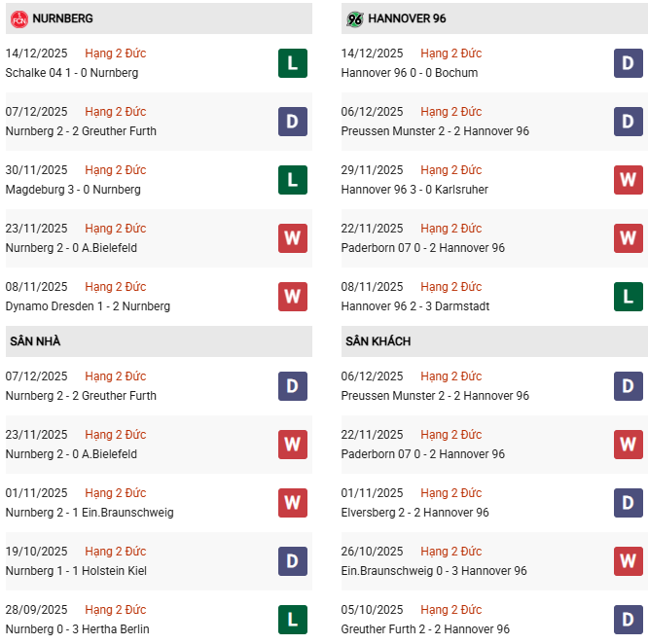Click W badge for Hannover 96 3-0 Karlsruher

click(629, 180)
